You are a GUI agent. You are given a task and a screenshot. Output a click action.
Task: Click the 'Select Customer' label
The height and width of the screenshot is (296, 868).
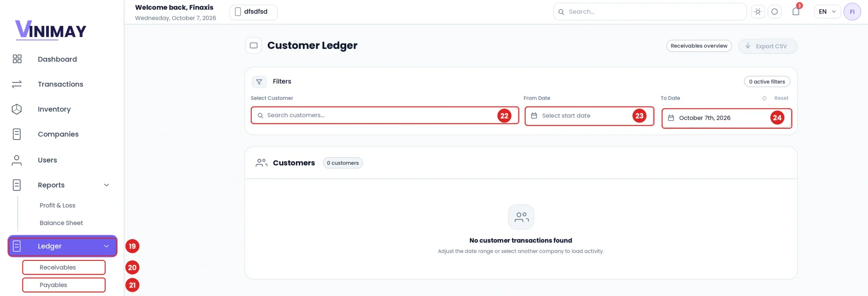click(x=272, y=98)
